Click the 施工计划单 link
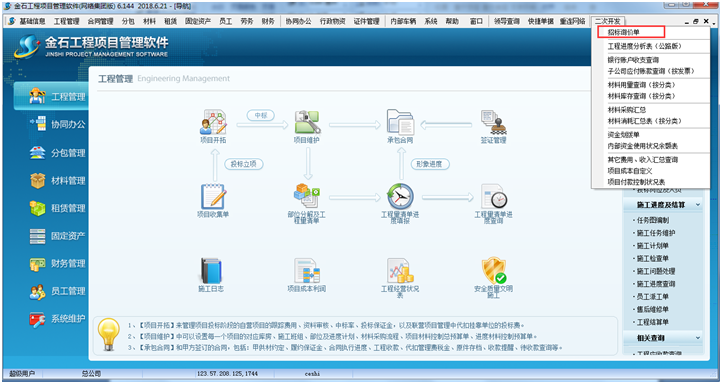Screen dimensions: 722x384 652,246
